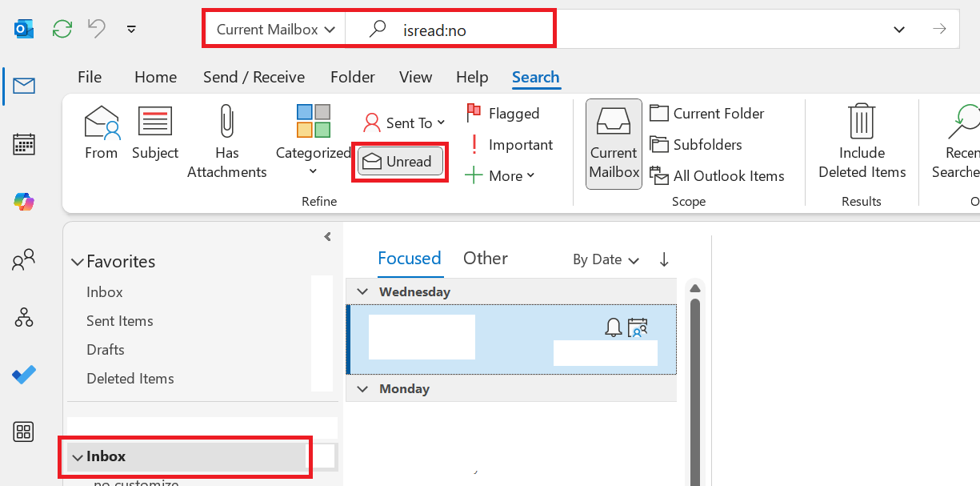Image resolution: width=980 pixels, height=486 pixels.
Task: Reverse sort order arrow
Action: click(x=664, y=259)
